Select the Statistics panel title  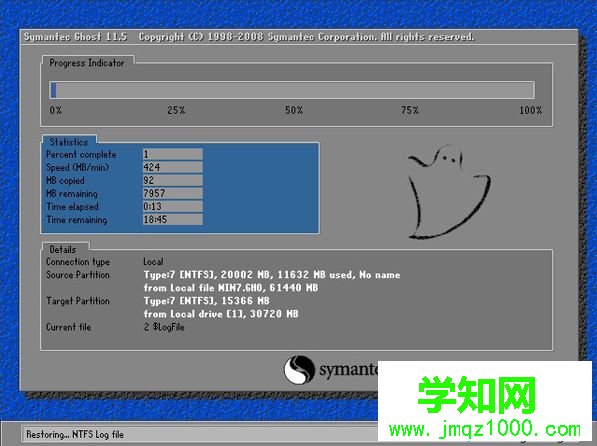(x=69, y=142)
